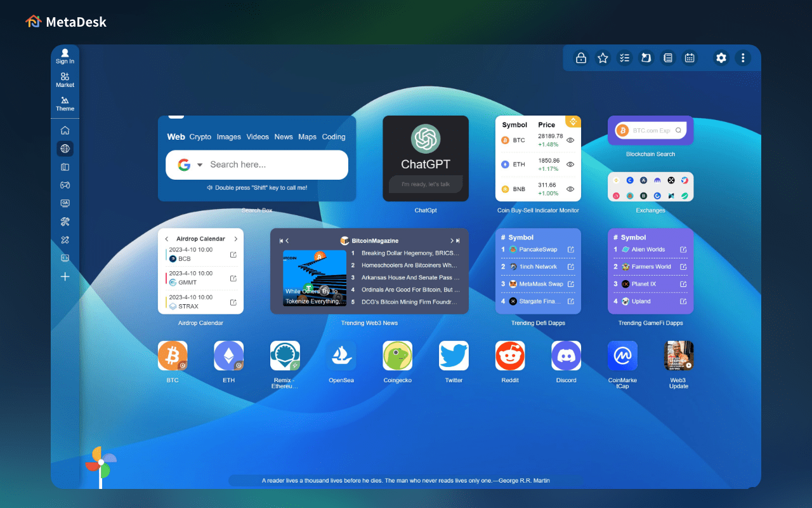Toggle the eye icon for ETH
The image size is (812, 508).
(x=570, y=164)
